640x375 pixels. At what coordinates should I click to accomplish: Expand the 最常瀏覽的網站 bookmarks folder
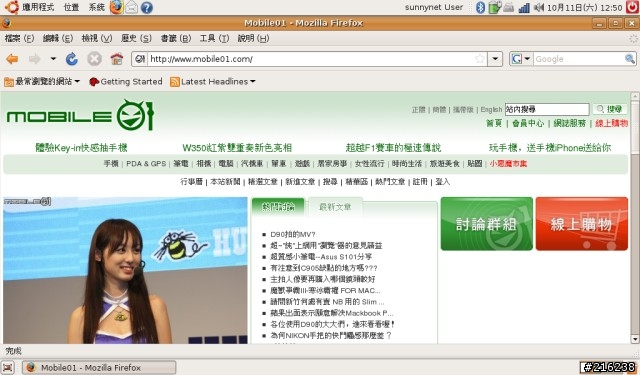pos(42,82)
